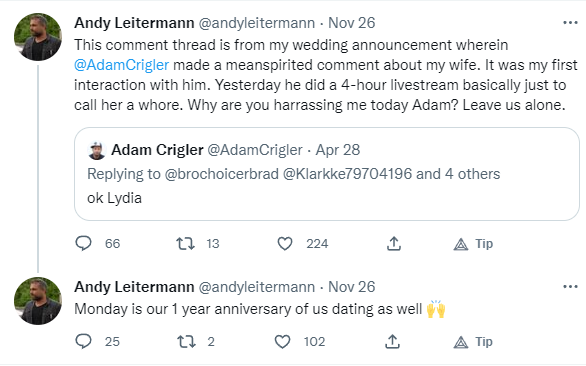The height and width of the screenshot is (366, 586).
Task: Tip the author on the anniversary tweet
Action: coord(473,342)
